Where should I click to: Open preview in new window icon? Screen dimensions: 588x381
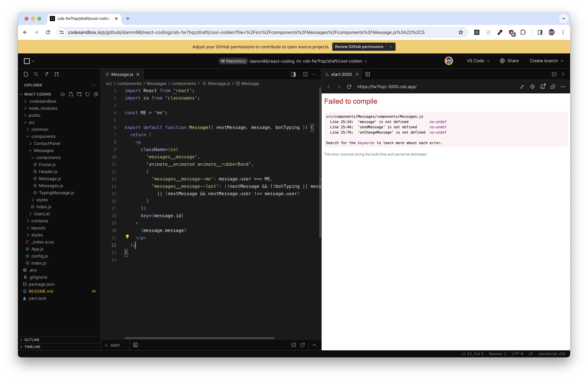point(553,87)
